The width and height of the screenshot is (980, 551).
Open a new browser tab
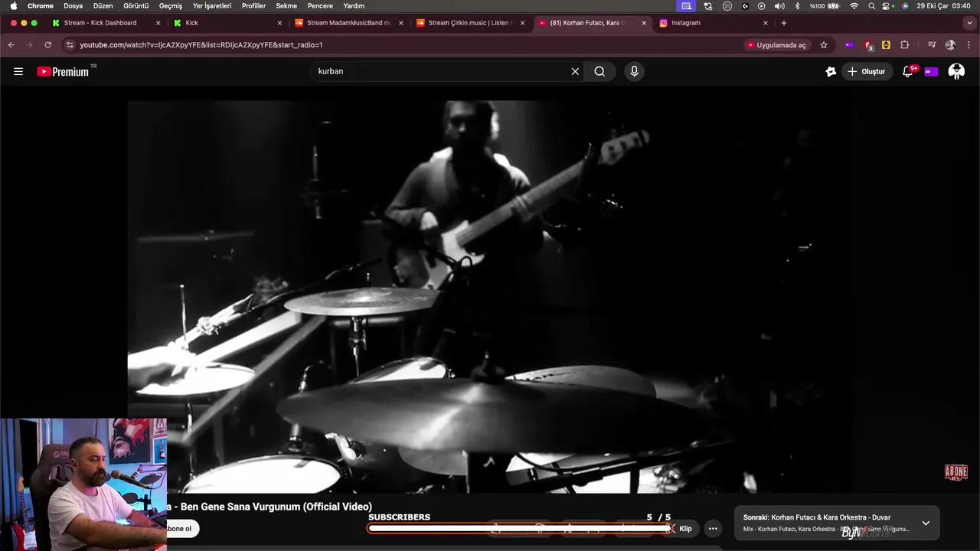click(783, 23)
